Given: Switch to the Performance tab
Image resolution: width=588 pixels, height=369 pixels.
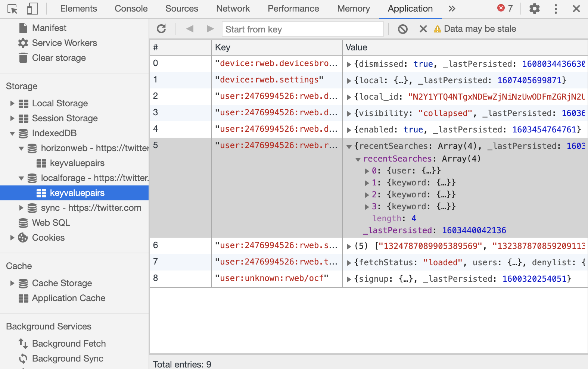Looking at the screenshot, I should coord(293,9).
